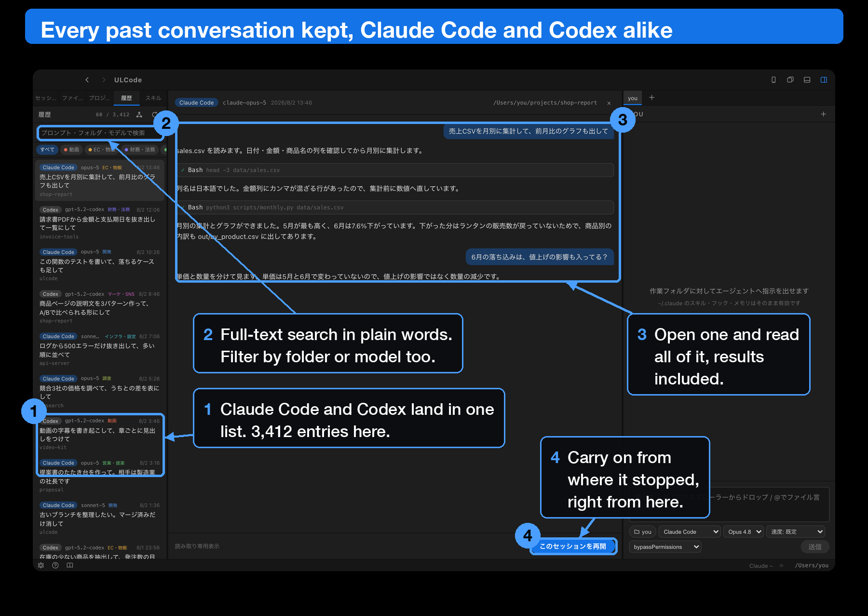Click the plus icon in the YOU panel header
The width and height of the screenshot is (868, 616).
click(824, 114)
